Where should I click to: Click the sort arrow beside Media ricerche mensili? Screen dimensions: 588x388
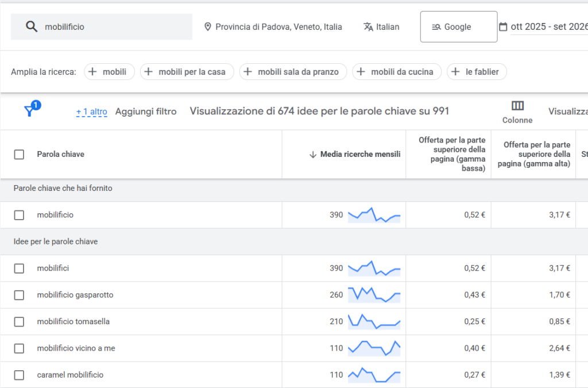[313, 155]
